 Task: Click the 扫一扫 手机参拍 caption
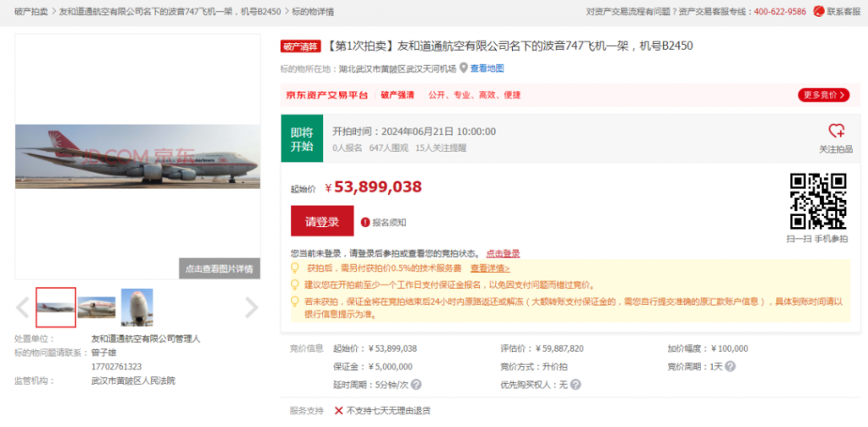[817, 239]
